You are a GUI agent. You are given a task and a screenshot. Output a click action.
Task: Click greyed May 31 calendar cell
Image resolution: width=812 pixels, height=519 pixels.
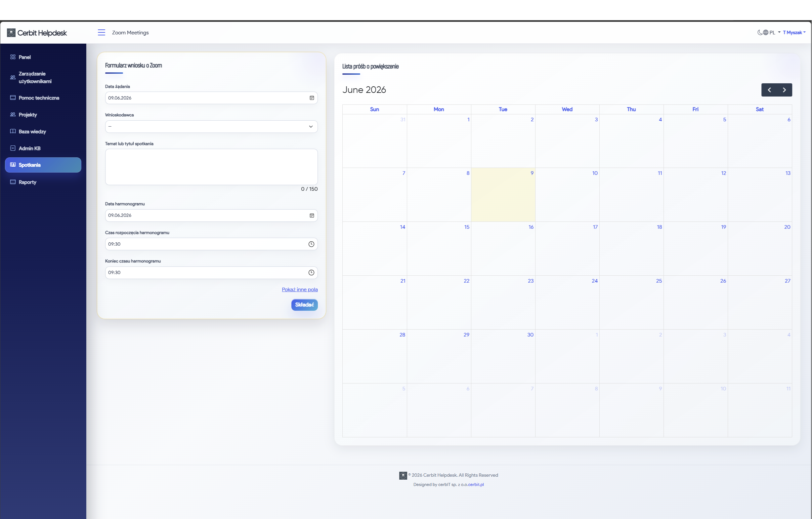tap(375, 141)
